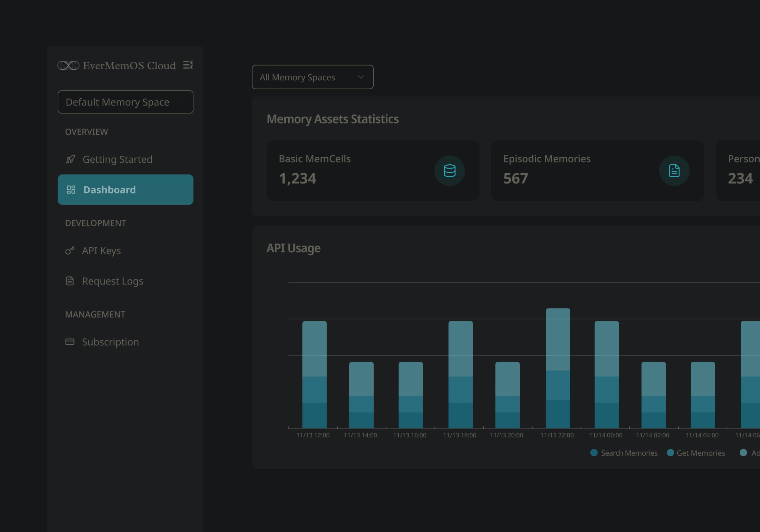Select the key icon beside API Keys
The width and height of the screenshot is (760, 532).
coord(70,250)
